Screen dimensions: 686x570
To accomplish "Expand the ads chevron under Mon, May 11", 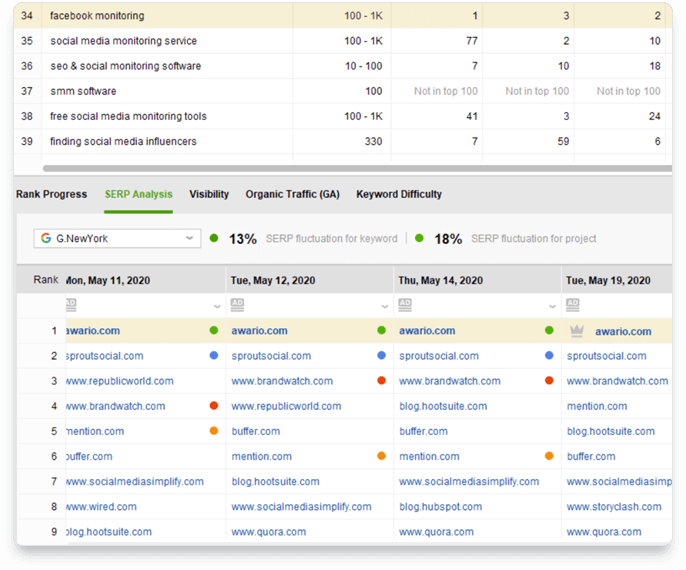I will pyautogui.click(x=217, y=306).
